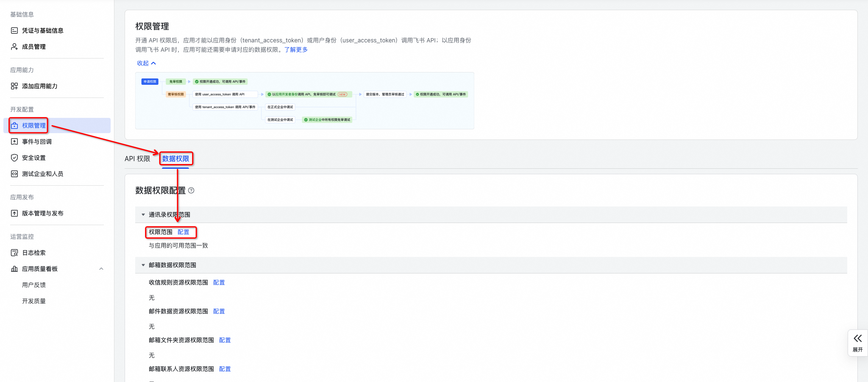Collapse the 应用质量看板 submenu chevron
868x382 pixels.
(101, 269)
